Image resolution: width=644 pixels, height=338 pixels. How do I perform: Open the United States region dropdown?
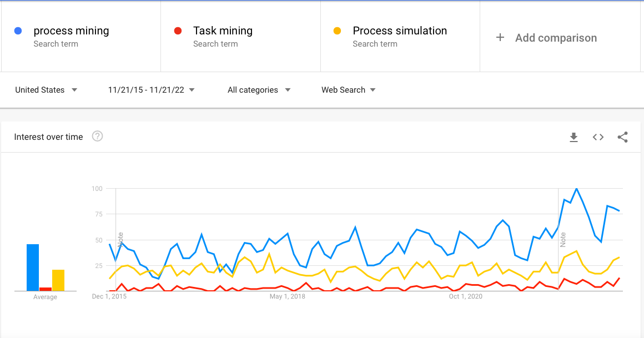point(47,89)
